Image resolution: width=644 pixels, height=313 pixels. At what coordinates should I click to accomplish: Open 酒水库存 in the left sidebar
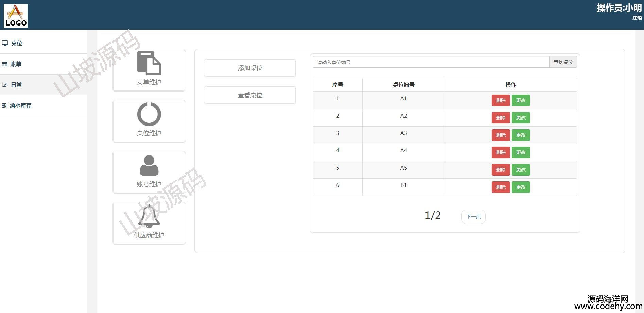tap(20, 105)
